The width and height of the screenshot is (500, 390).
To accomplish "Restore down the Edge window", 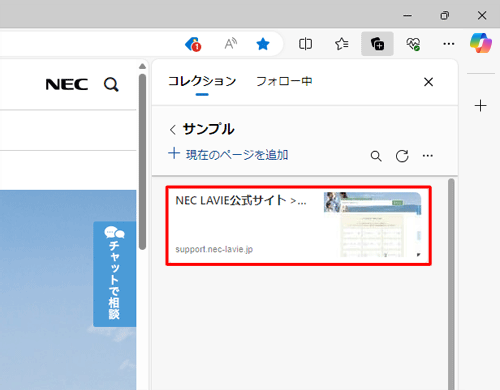I will tap(445, 15).
